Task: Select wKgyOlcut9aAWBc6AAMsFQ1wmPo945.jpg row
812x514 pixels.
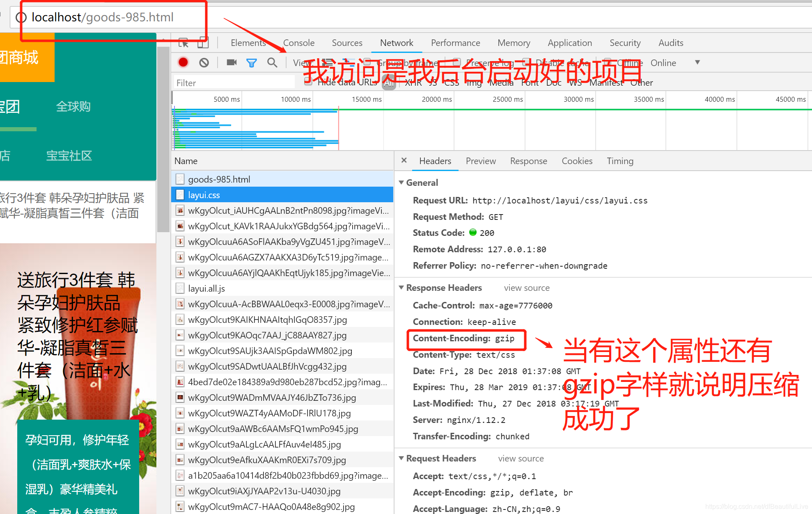Action: click(x=282, y=429)
